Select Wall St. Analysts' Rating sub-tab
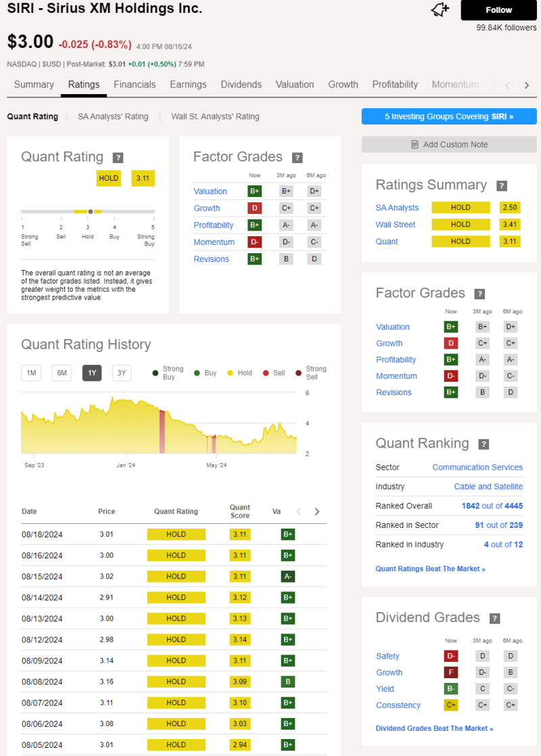 pyautogui.click(x=215, y=116)
